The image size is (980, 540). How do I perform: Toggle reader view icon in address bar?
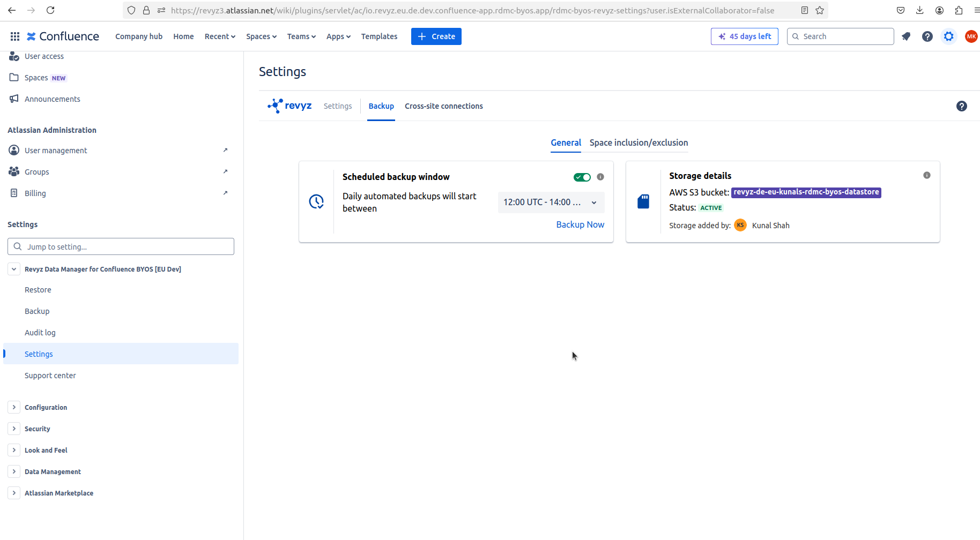(805, 10)
